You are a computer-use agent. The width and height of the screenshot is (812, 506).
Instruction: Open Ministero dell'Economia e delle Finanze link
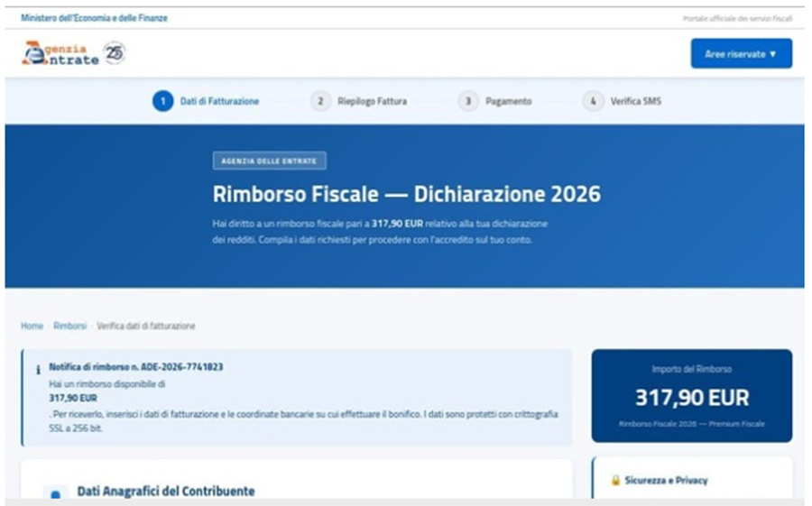click(x=94, y=18)
